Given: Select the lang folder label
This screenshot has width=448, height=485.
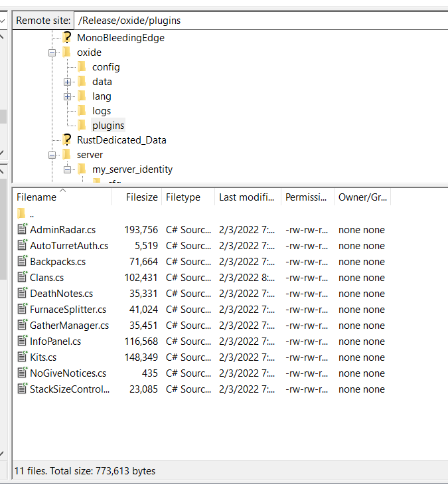Looking at the screenshot, I should [102, 96].
